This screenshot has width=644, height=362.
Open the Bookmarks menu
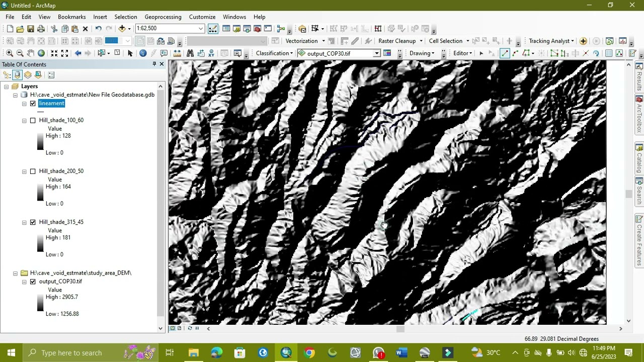tap(72, 17)
